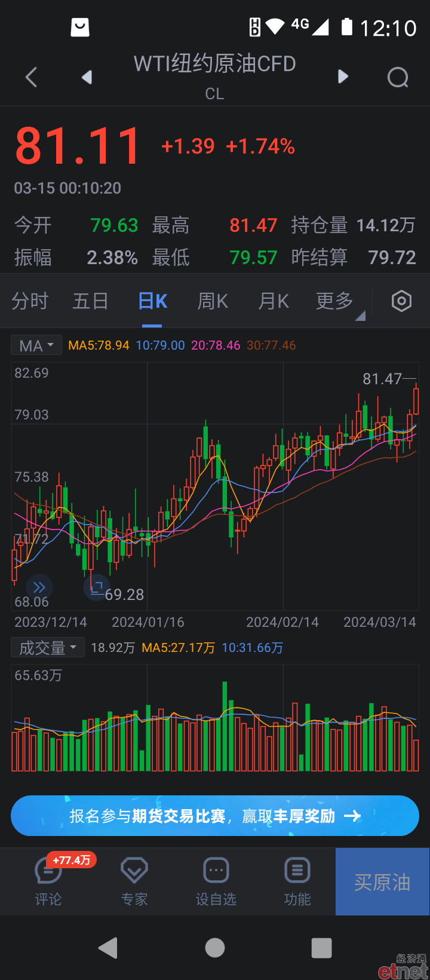Viewport: 430px width, 980px height.
Task: Tap the CL symbol code
Action: pyautogui.click(x=215, y=94)
